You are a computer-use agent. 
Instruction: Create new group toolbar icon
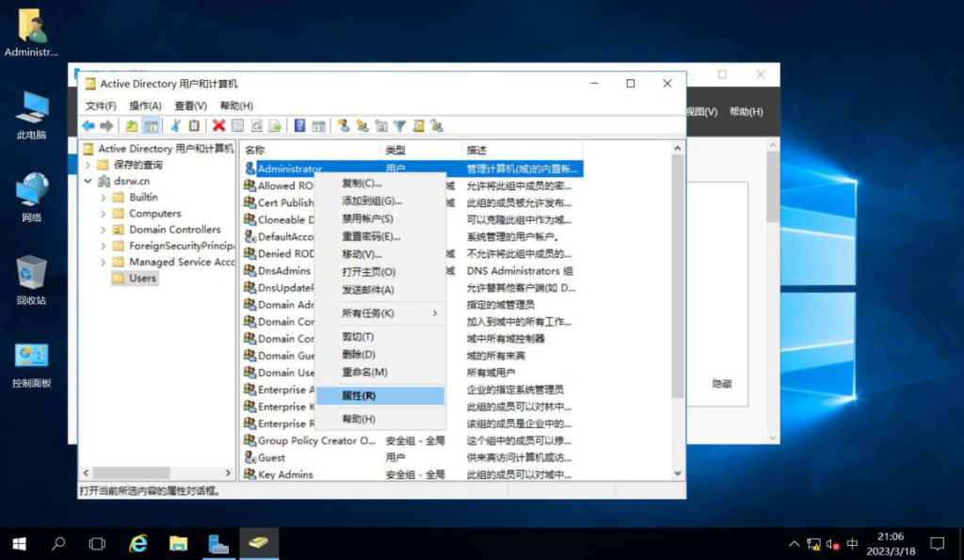pyautogui.click(x=362, y=126)
